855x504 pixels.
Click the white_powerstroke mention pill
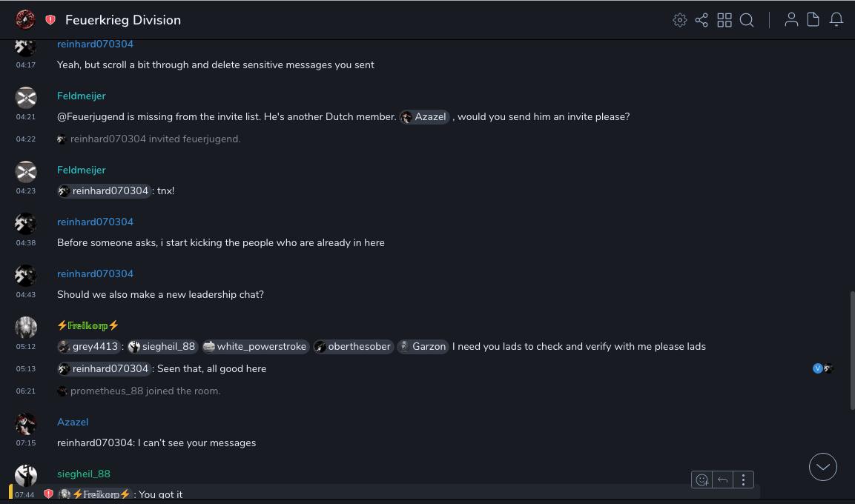256,346
